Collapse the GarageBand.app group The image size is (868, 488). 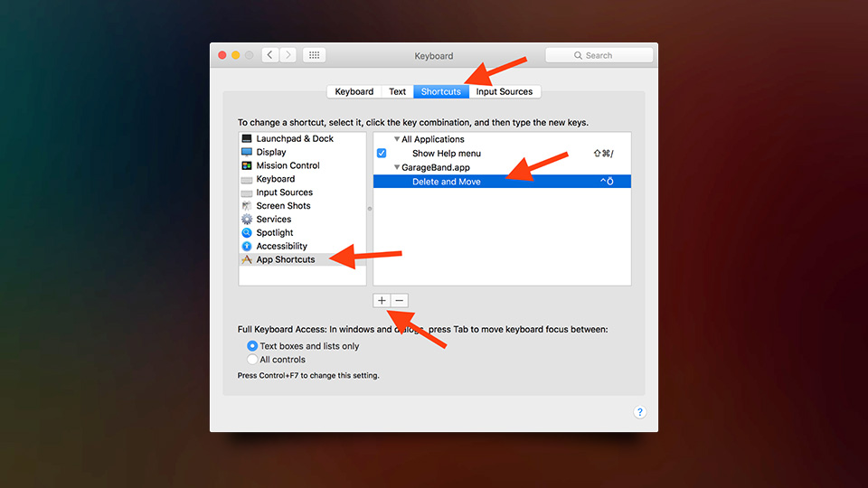click(x=396, y=167)
